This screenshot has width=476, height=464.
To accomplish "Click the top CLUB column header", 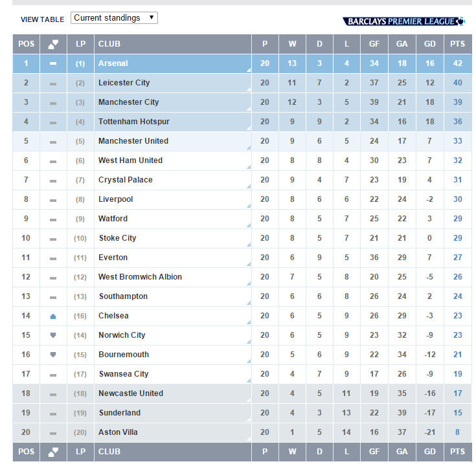I will (x=109, y=44).
